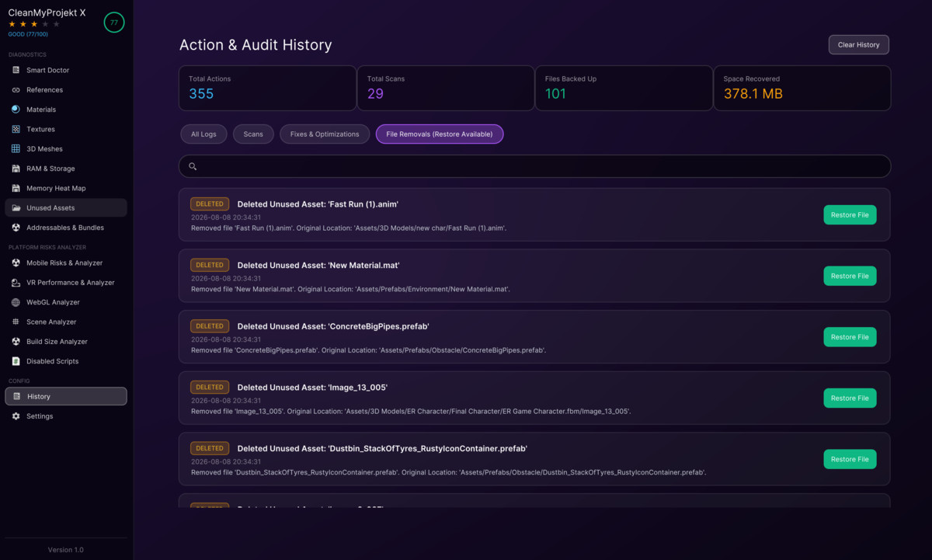This screenshot has height=560, width=932.
Task: Click VR Performance & Analyzer icon
Action: point(16,283)
